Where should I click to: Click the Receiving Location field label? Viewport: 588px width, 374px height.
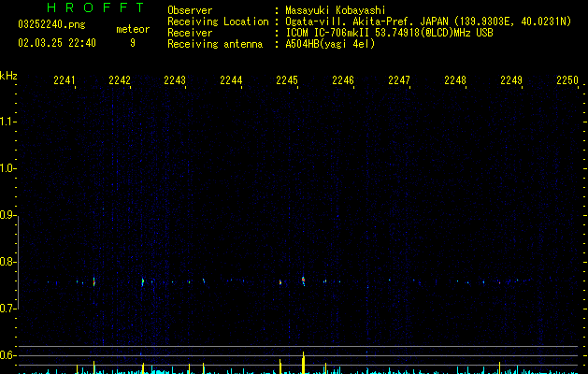pos(218,22)
